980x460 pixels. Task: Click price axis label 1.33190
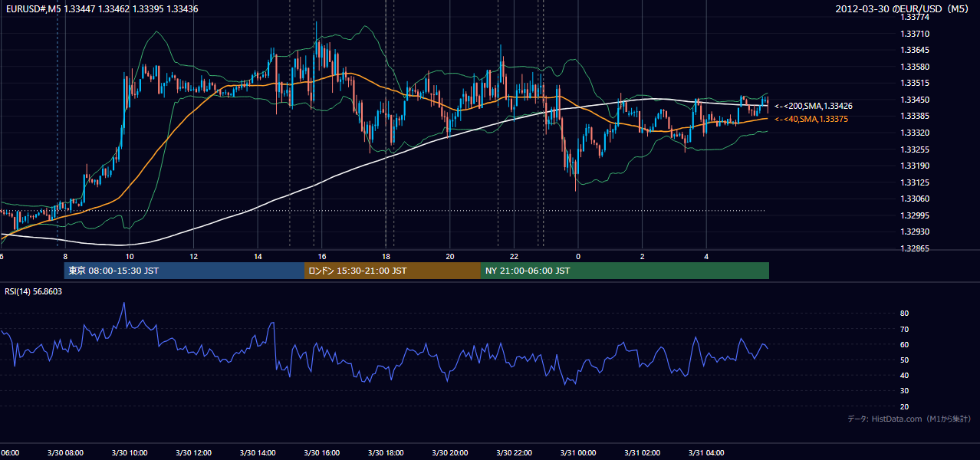tap(914, 166)
